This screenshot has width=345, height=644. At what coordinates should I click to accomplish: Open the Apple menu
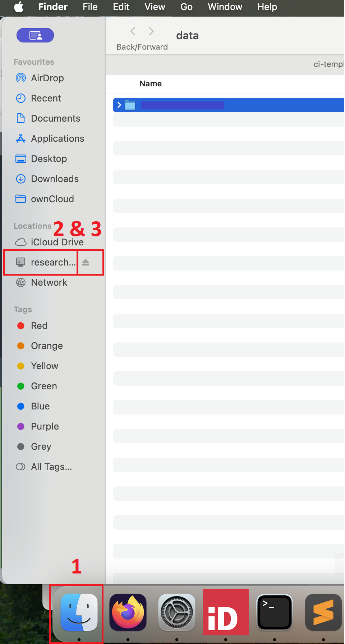19,7
